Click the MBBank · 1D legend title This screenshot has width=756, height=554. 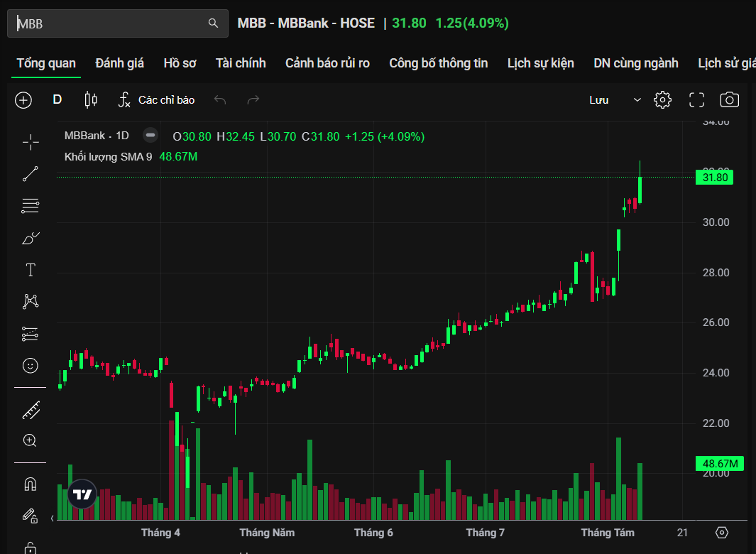click(x=97, y=136)
